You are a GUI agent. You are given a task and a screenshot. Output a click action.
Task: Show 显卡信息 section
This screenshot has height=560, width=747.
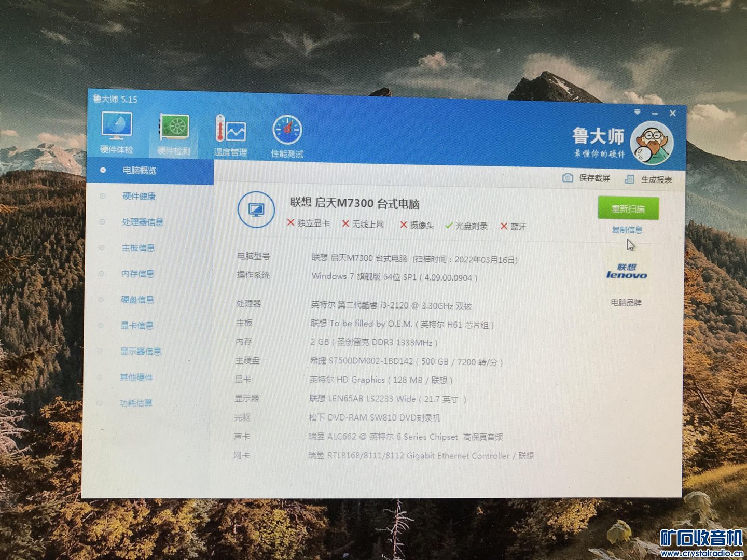pyautogui.click(x=137, y=326)
